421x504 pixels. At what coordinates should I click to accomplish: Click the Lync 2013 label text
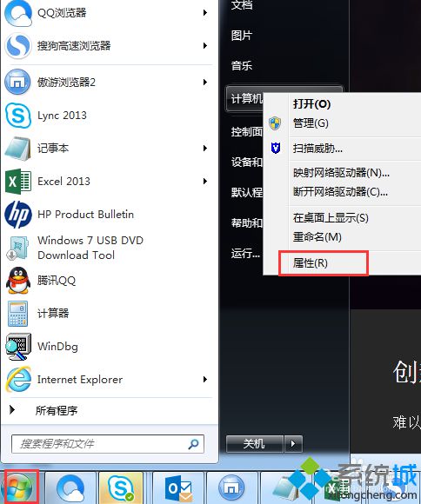pyautogui.click(x=62, y=116)
